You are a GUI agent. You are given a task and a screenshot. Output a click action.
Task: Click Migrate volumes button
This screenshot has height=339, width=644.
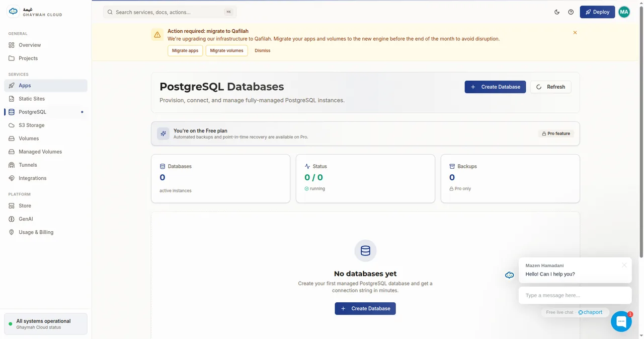click(x=226, y=50)
